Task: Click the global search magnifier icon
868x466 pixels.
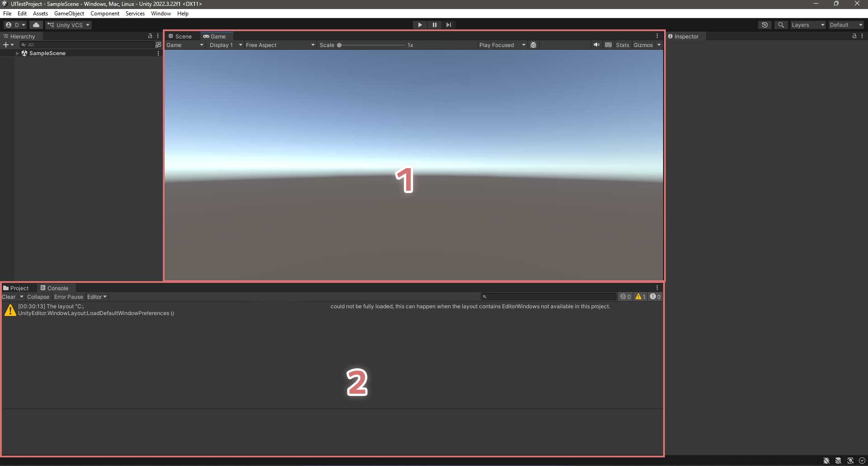Action: point(781,25)
